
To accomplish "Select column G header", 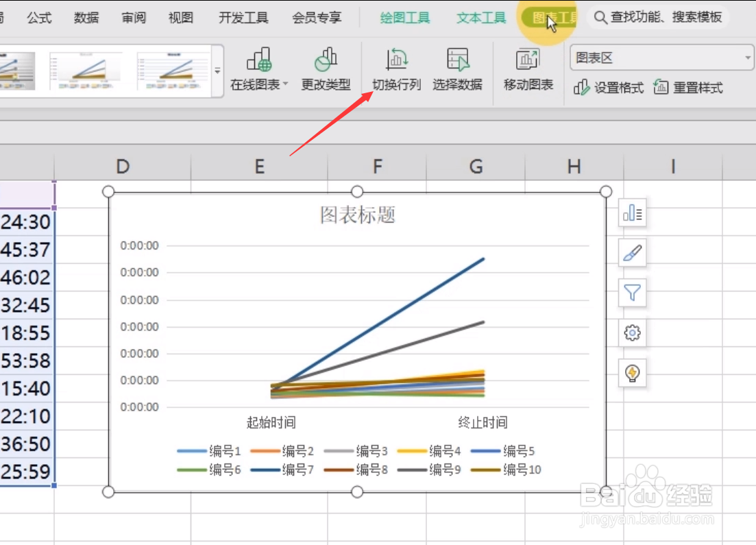I will coord(476,167).
